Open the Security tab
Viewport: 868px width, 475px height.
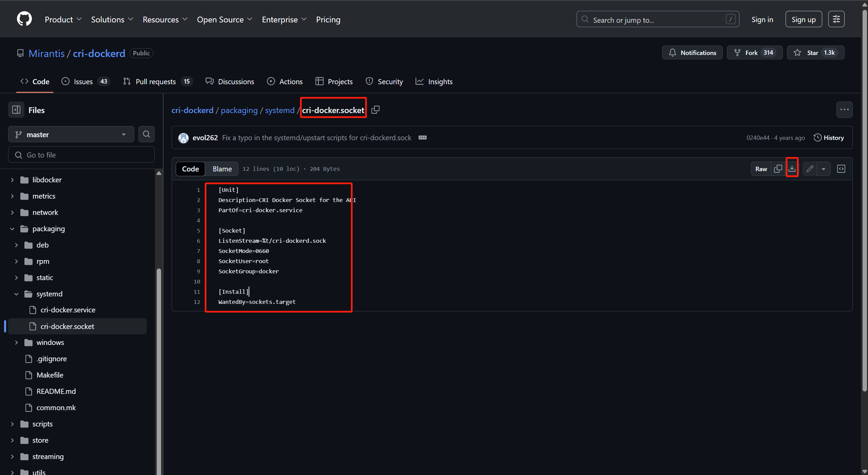[x=384, y=81]
